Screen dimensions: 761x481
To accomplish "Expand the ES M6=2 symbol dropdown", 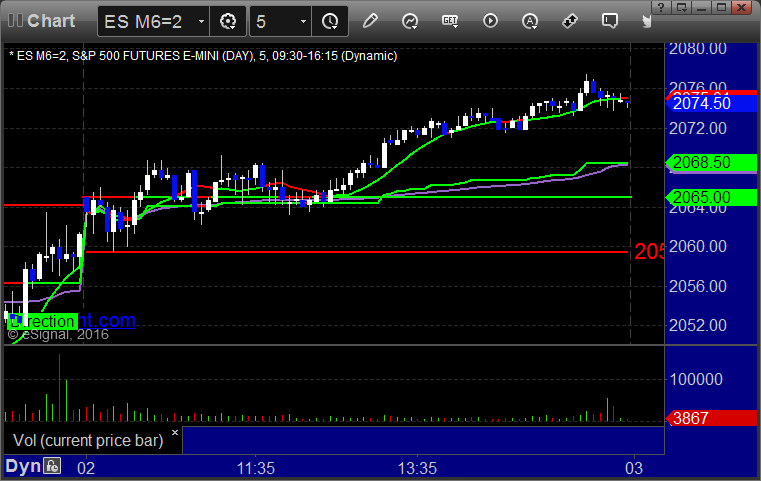I will click(x=201, y=21).
